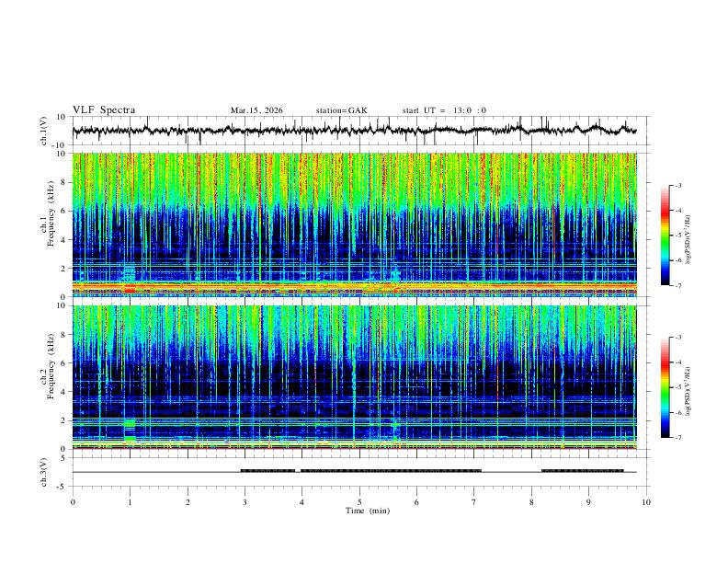The height and width of the screenshot is (563, 728).
Task: Click the "-7" tick on ch.1 color bar
Action: coord(678,285)
